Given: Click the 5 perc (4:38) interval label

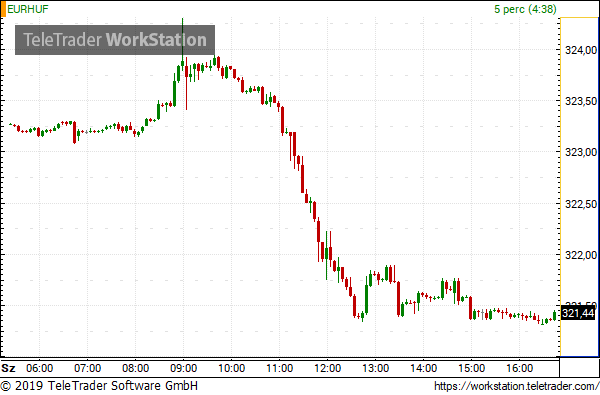Looking at the screenshot, I should click(525, 9).
